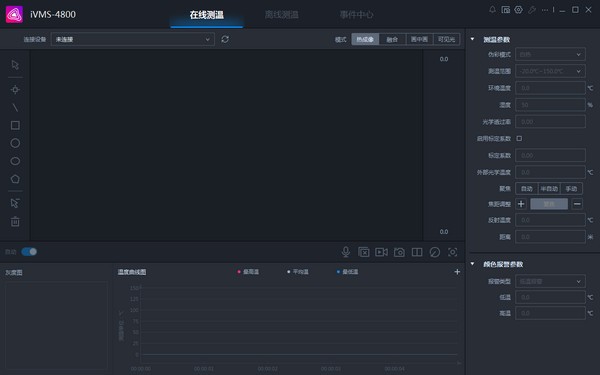Collapse the 颜色报警参数 section
Image resolution: width=600 pixels, height=375 pixels.
pos(473,264)
